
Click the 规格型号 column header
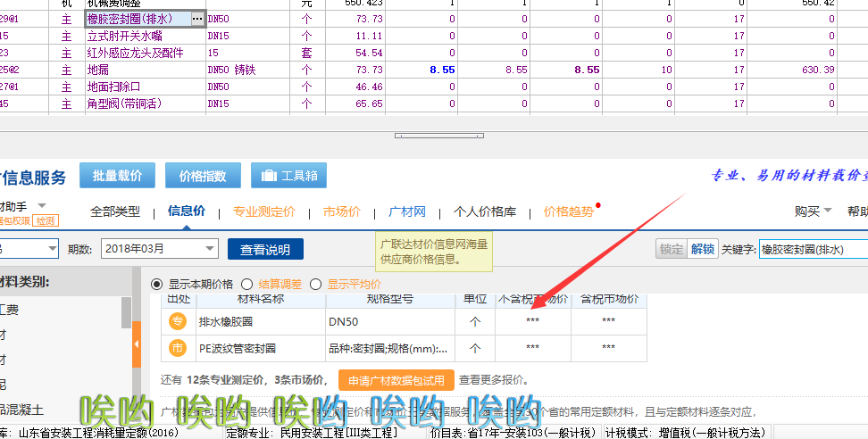pos(390,299)
